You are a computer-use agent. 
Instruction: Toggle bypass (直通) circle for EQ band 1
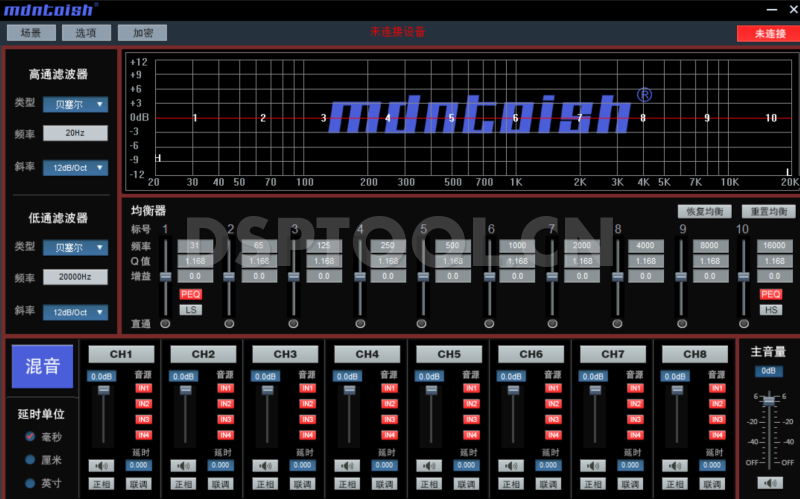(165, 323)
